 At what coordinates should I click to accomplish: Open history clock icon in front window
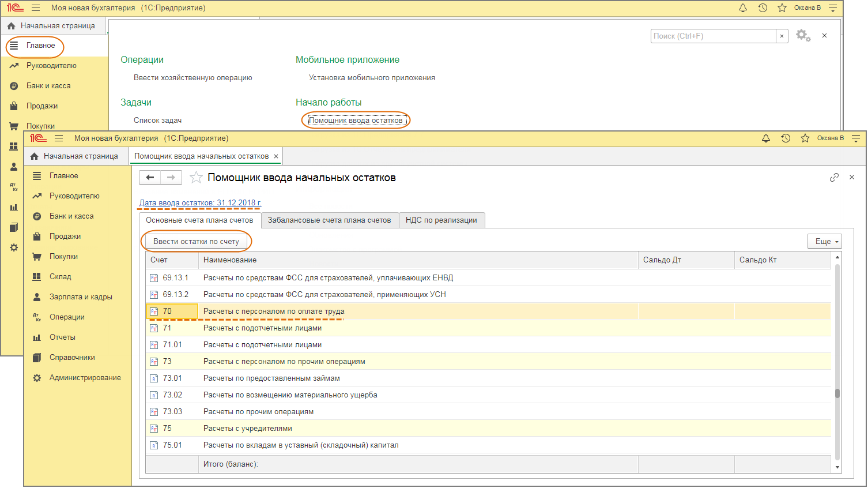click(x=786, y=138)
